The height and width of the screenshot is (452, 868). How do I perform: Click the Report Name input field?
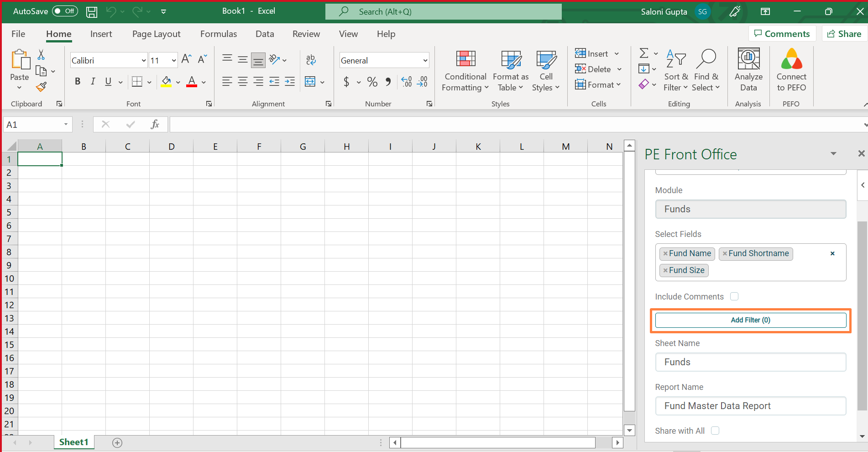pyautogui.click(x=750, y=406)
